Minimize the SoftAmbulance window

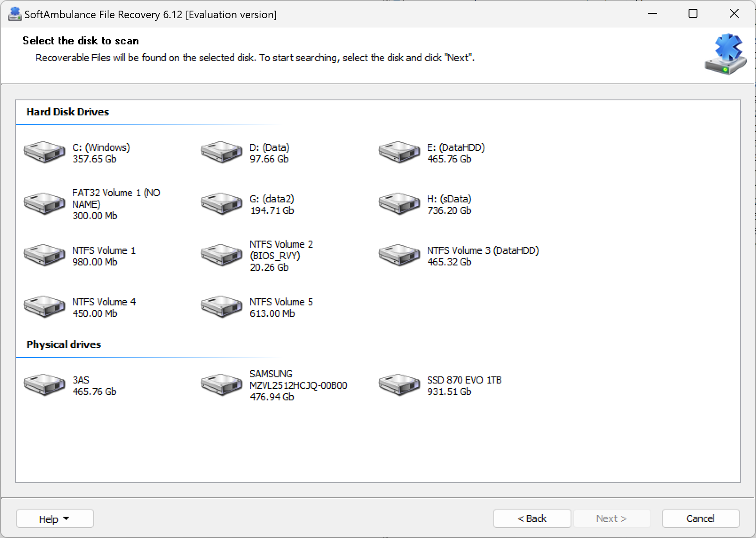[652, 14]
